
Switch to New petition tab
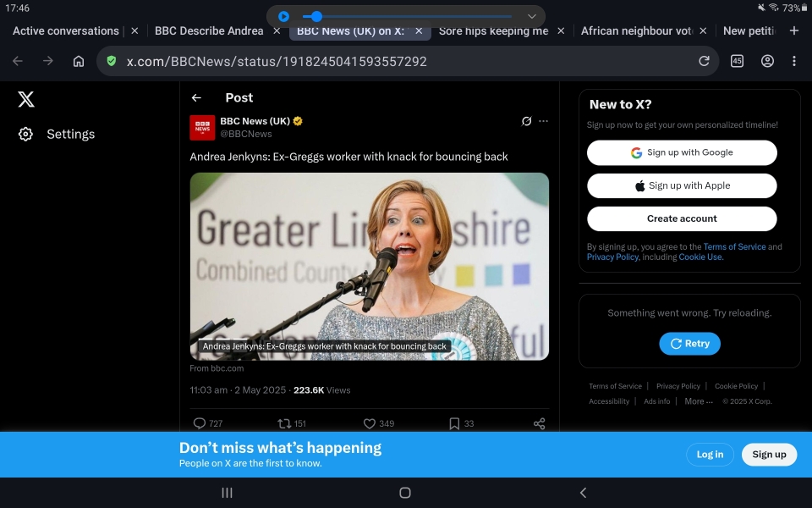pyautogui.click(x=749, y=31)
